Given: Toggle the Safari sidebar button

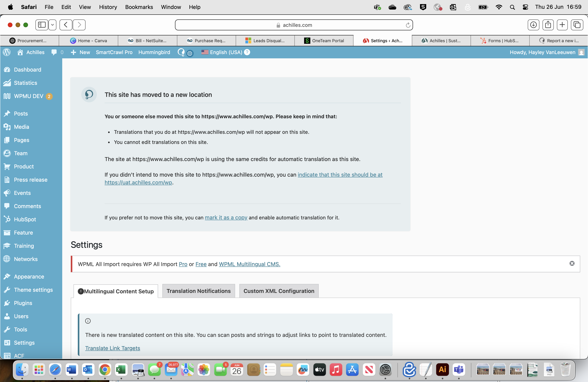Looking at the screenshot, I should (42, 25).
